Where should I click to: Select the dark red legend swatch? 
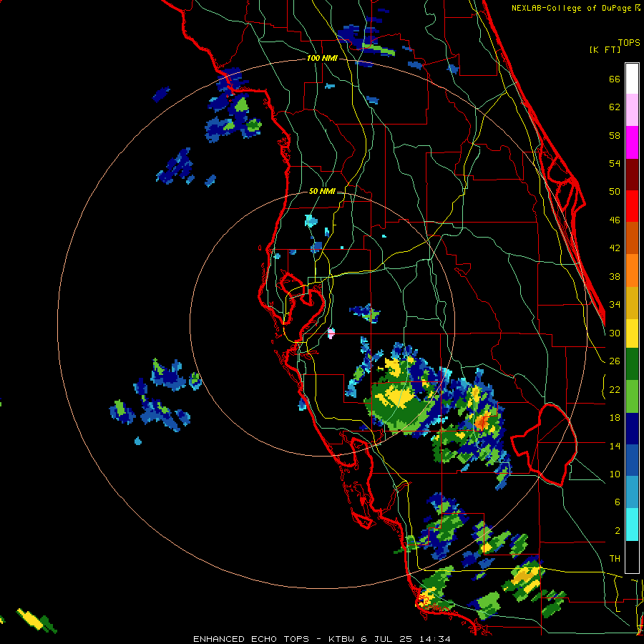(x=632, y=175)
